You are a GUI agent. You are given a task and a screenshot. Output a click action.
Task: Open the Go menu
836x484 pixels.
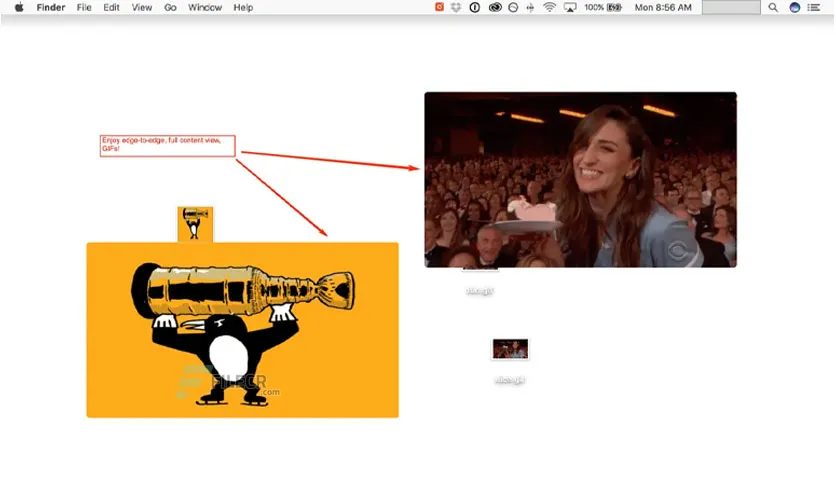170,7
